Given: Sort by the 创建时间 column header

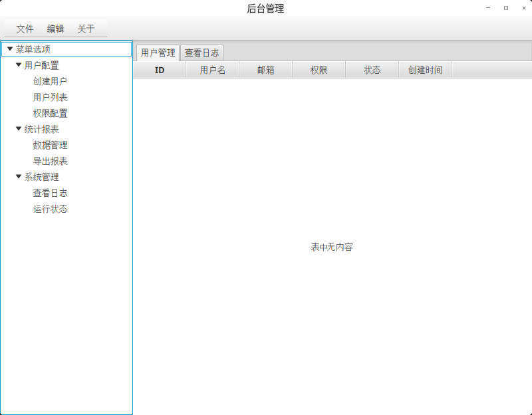Looking at the screenshot, I should [425, 70].
